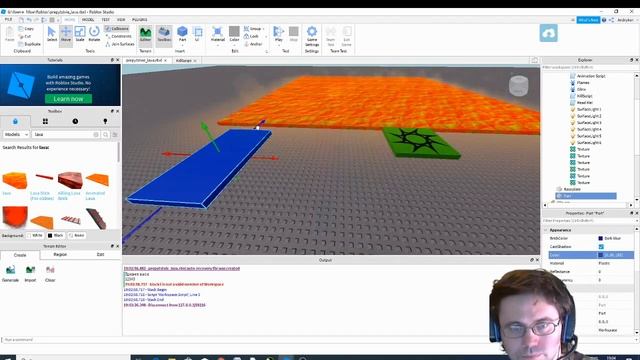Click Duplicate in the Clipboard group
The height and width of the screenshot is (360, 640).
click(29, 44)
